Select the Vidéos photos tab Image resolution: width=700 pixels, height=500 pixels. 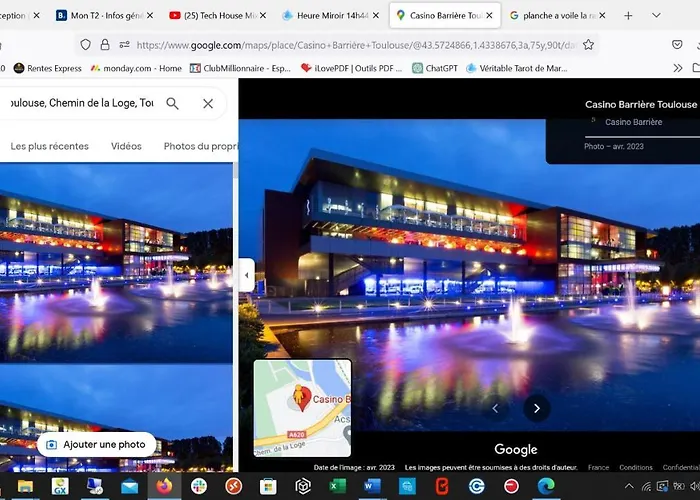(x=126, y=146)
